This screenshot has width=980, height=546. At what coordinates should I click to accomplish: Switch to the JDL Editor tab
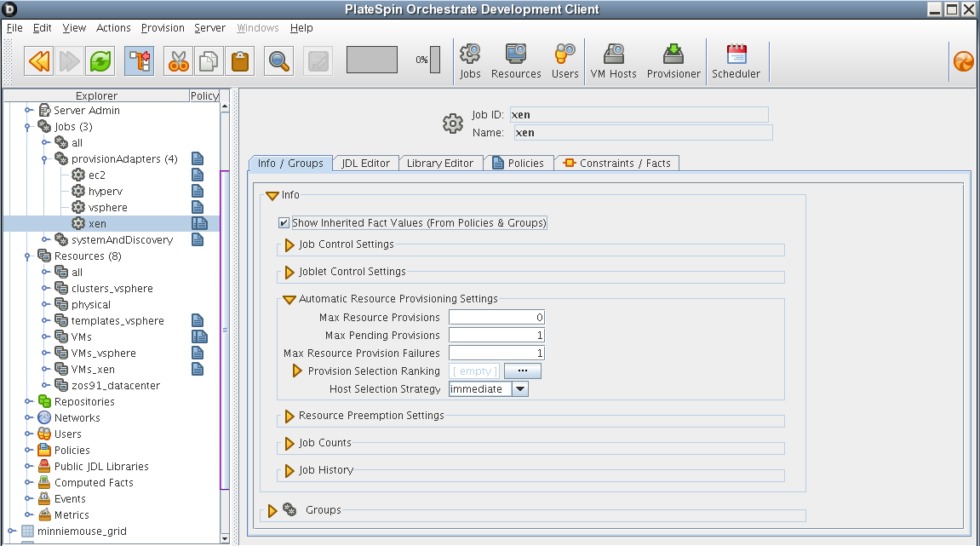365,164
